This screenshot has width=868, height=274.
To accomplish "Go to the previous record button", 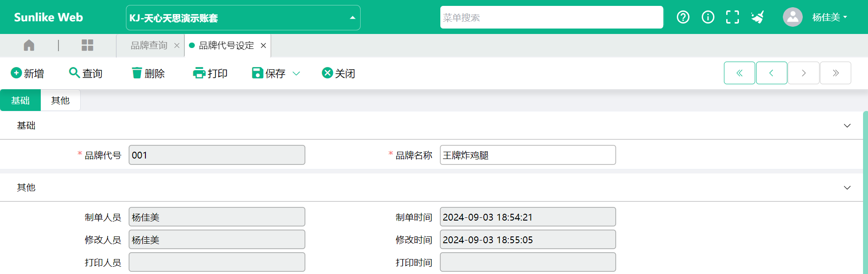I will pos(771,73).
